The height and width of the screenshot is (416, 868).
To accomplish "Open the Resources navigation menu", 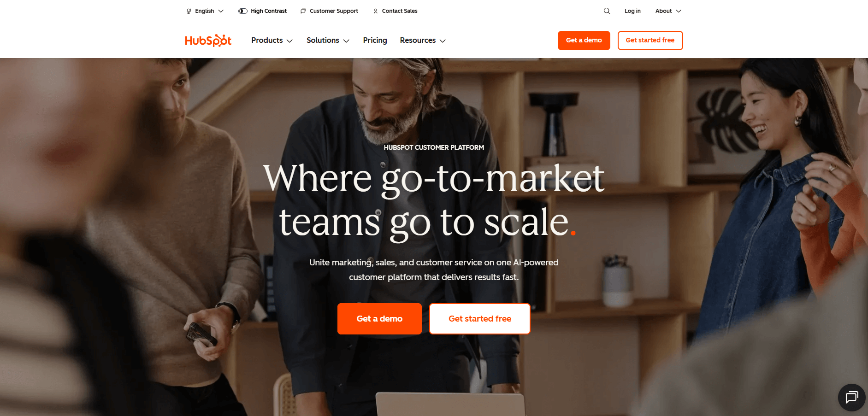I will click(x=423, y=41).
